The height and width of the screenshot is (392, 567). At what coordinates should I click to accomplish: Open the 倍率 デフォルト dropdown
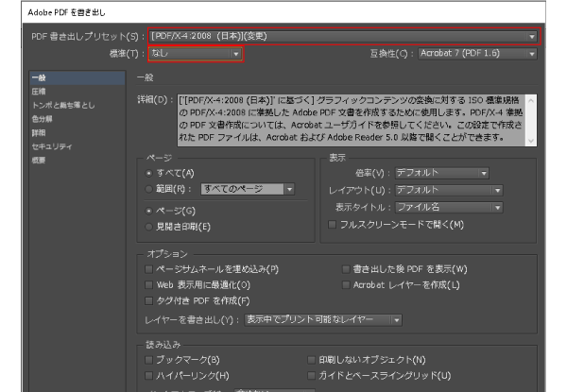441,173
